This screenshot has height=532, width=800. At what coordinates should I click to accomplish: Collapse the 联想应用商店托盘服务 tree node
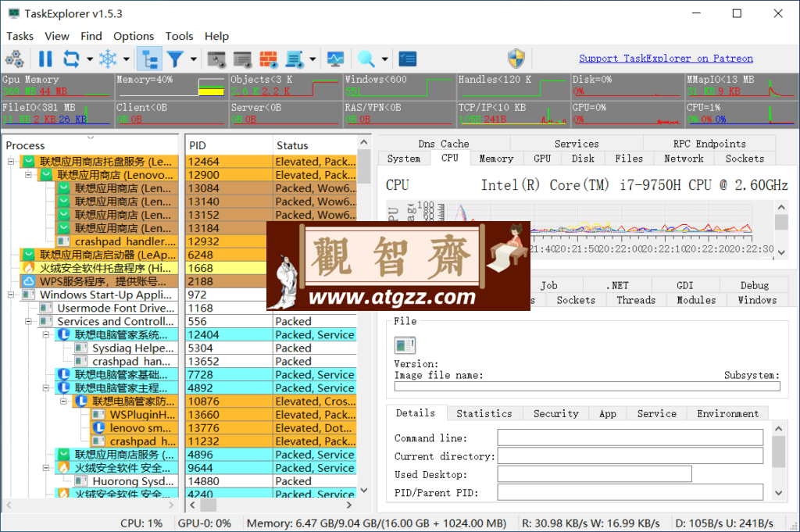click(x=11, y=162)
